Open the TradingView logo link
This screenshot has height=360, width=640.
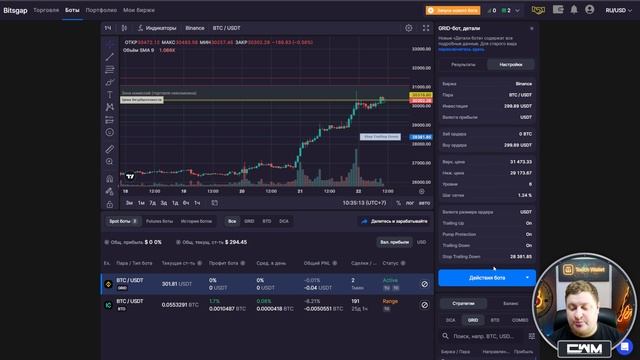click(x=130, y=176)
